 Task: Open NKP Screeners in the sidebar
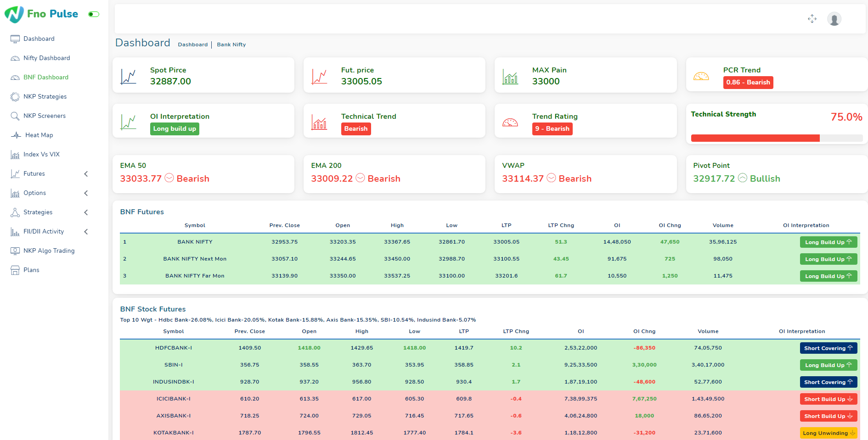45,116
